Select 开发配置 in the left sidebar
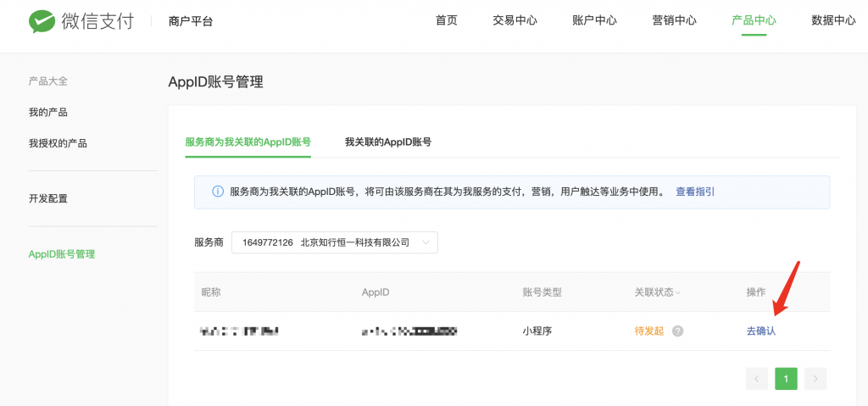Image resolution: width=868 pixels, height=406 pixels. pyautogui.click(x=48, y=199)
